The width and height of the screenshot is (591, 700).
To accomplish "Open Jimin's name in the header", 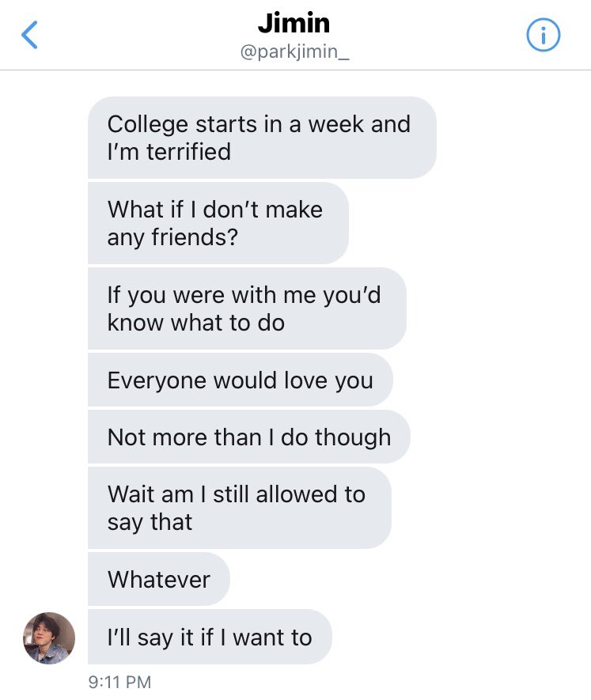I will (294, 24).
